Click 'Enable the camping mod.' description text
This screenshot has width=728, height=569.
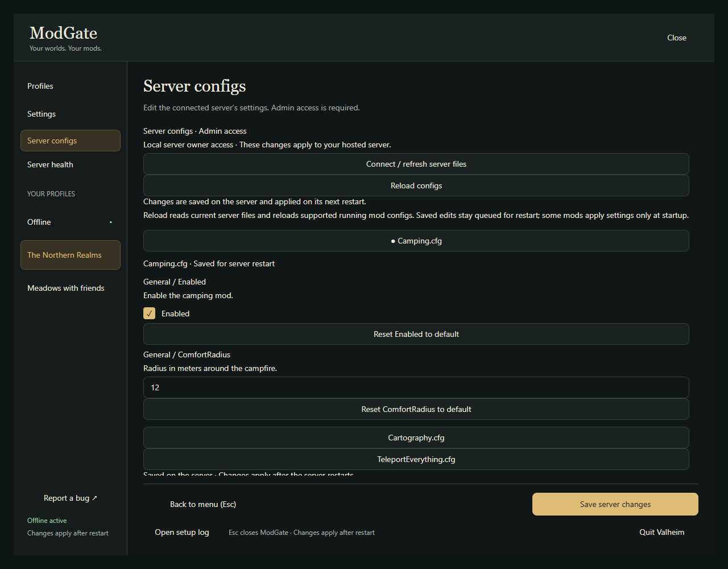pyautogui.click(x=188, y=295)
